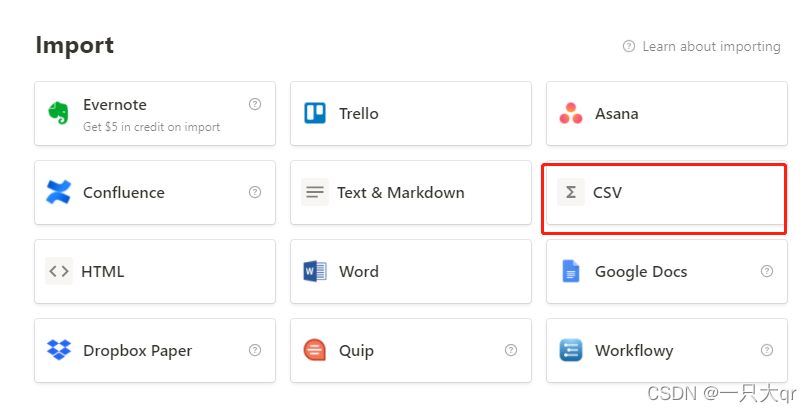
Task: Select CSV import option
Action: click(x=667, y=193)
